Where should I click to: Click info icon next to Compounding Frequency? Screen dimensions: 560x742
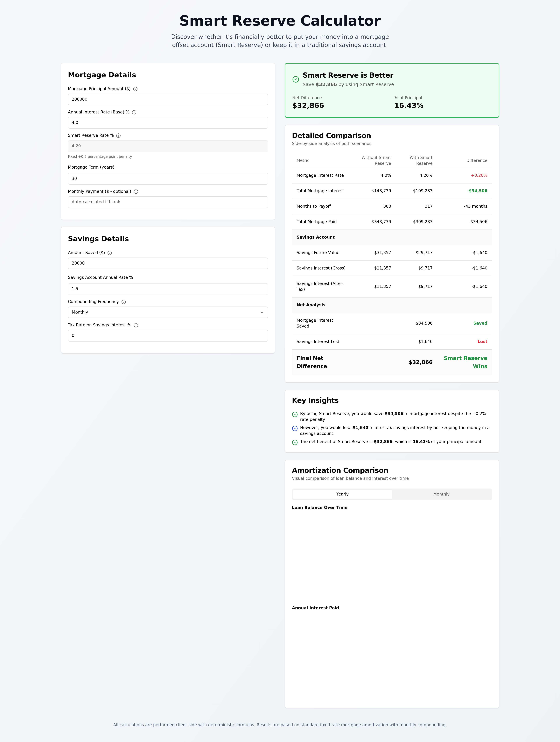point(124,302)
